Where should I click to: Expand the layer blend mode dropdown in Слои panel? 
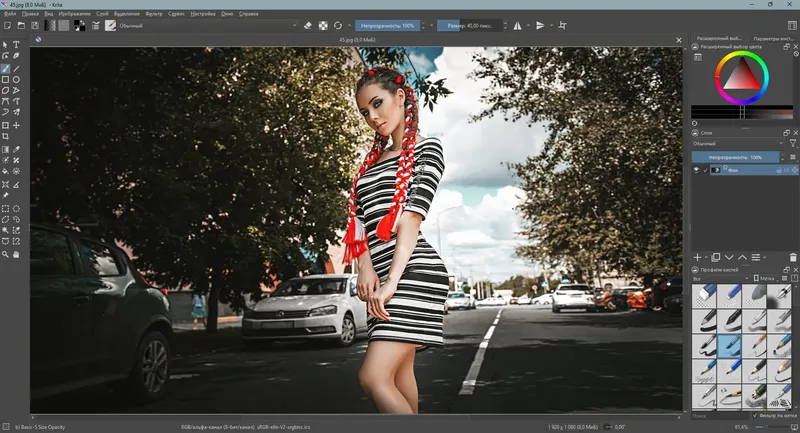738,144
